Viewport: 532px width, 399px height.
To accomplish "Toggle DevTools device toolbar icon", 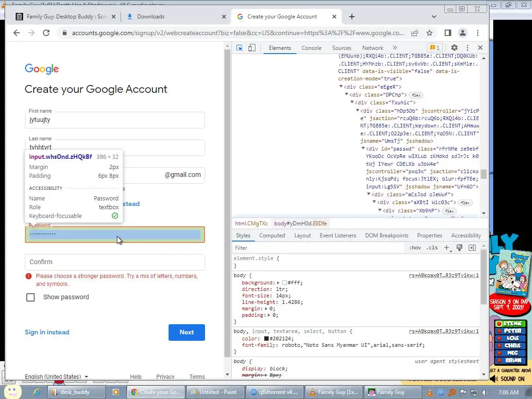I will [x=252, y=48].
